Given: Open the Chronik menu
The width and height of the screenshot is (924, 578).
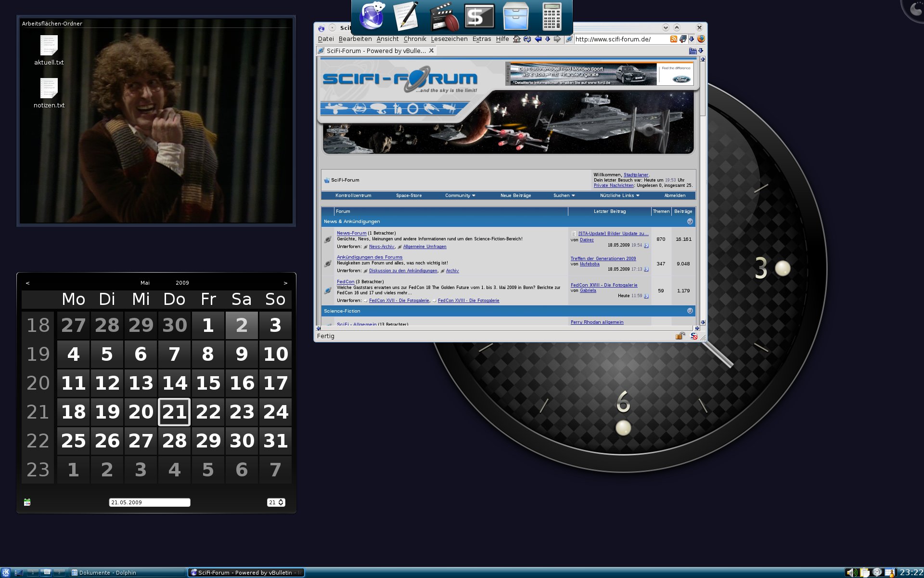Looking at the screenshot, I should 414,39.
